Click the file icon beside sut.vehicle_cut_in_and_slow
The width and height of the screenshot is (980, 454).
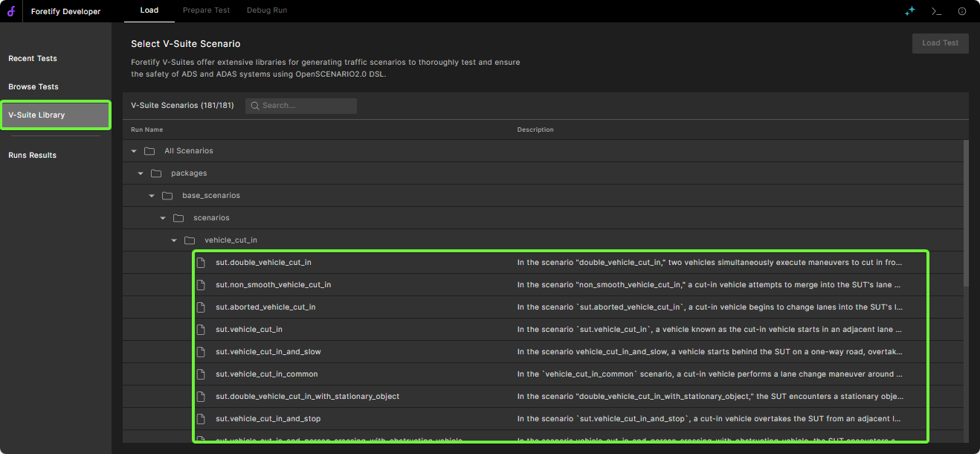point(201,352)
